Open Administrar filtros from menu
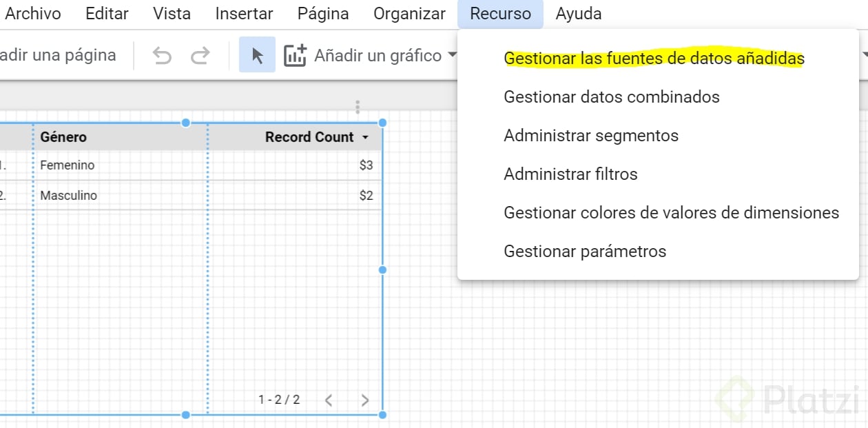 [x=570, y=174]
